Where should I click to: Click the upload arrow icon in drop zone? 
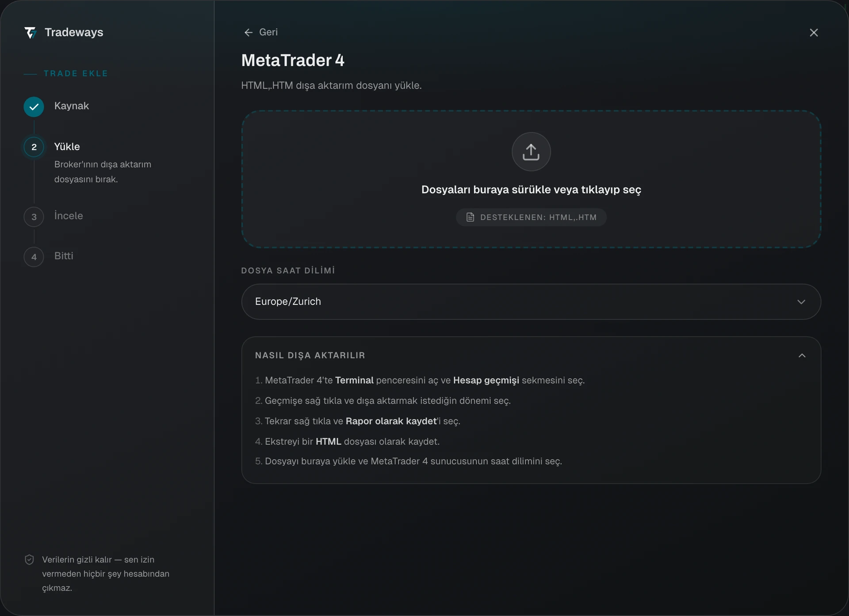tap(531, 152)
